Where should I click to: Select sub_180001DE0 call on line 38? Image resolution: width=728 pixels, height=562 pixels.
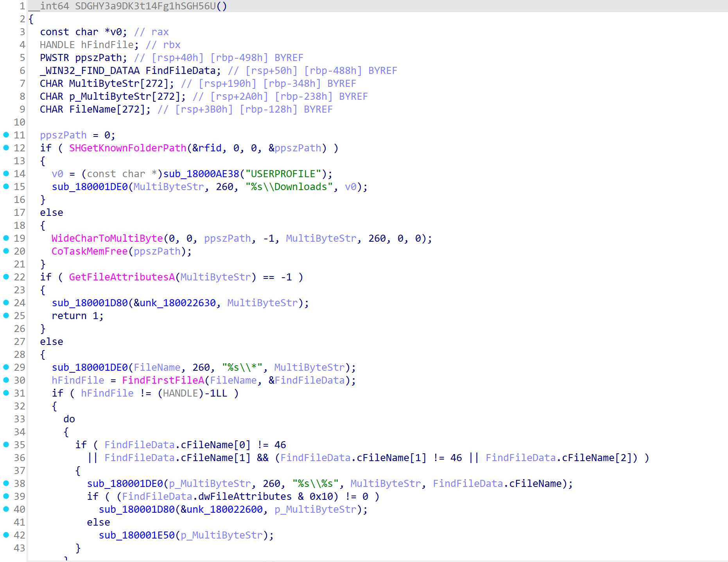[x=125, y=484]
